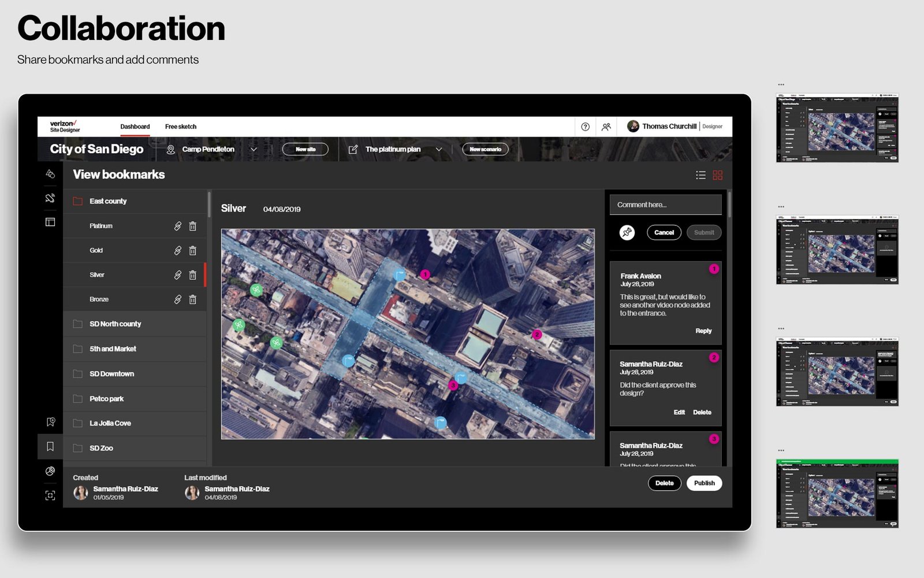Screen dimensions: 924x578
Task: Switch to list view icon
Action: coord(701,175)
